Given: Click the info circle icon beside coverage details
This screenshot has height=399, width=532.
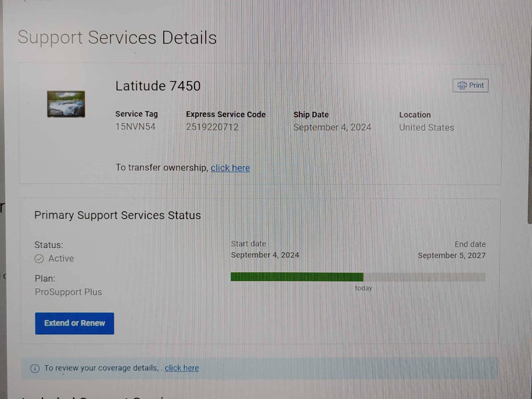Looking at the screenshot, I should pyautogui.click(x=35, y=368).
